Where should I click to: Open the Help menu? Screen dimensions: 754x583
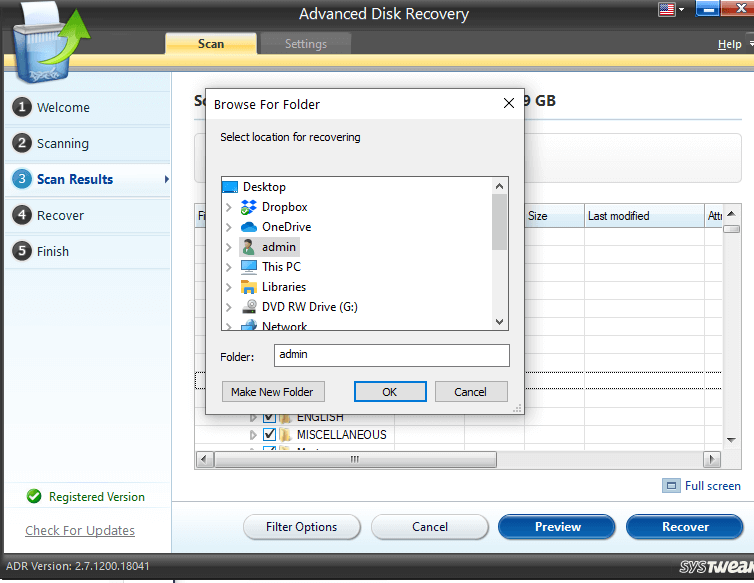point(729,44)
